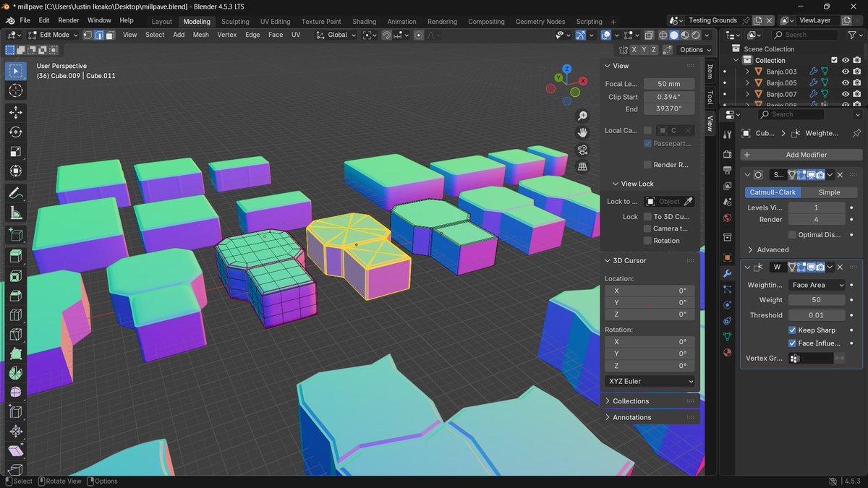This screenshot has width=868, height=488.
Task: Open the Mesh menu
Action: pos(200,35)
